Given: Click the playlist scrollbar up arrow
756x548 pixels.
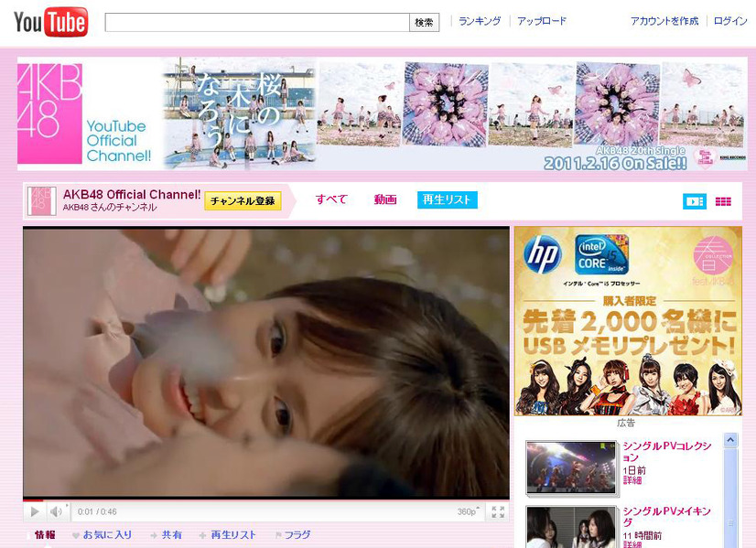Looking at the screenshot, I should (x=731, y=440).
